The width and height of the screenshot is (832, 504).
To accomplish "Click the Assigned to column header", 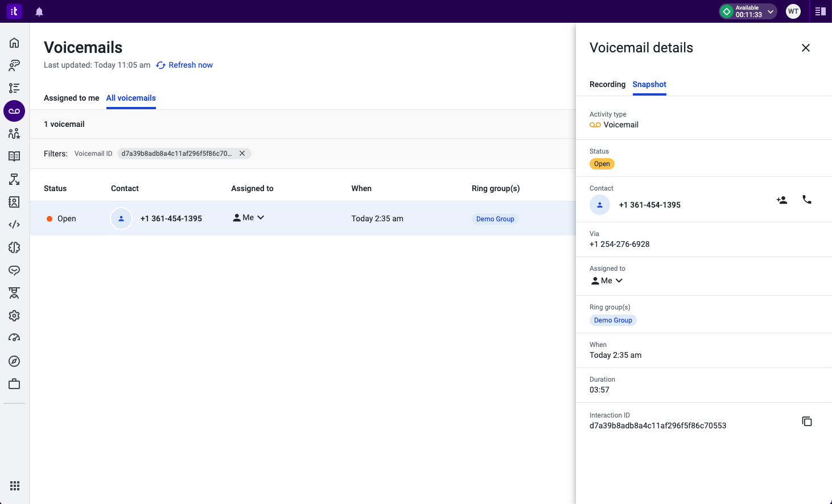I will click(252, 188).
